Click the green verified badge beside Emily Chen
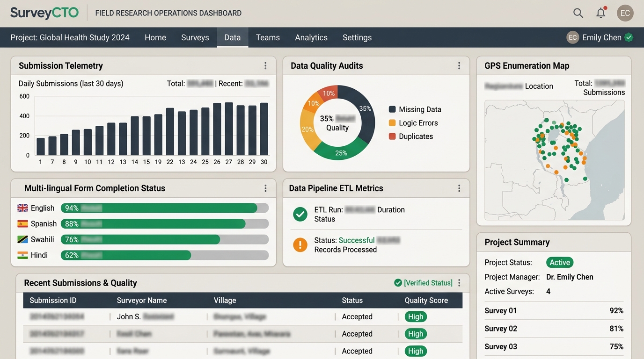 point(629,37)
